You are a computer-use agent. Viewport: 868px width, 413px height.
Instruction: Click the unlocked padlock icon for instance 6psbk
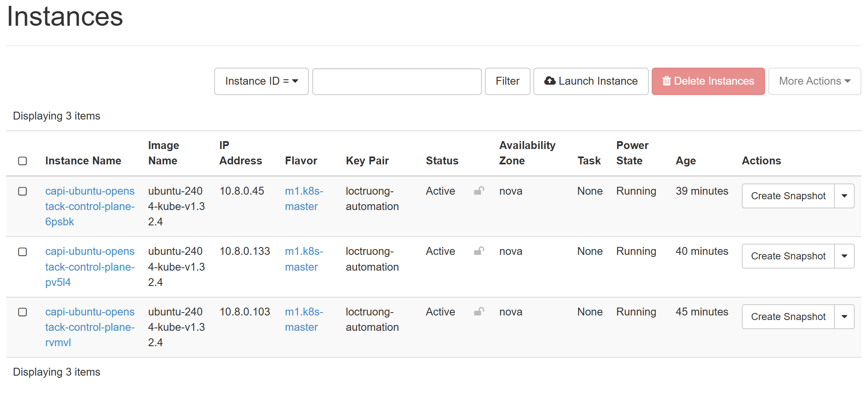(479, 191)
